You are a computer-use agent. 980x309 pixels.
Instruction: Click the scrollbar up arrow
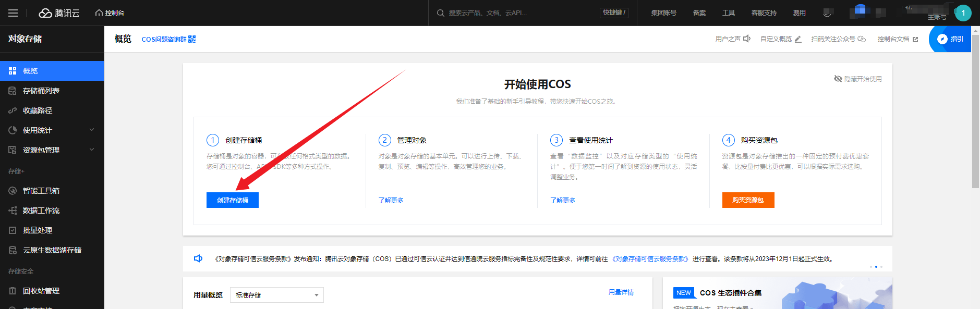point(975,30)
